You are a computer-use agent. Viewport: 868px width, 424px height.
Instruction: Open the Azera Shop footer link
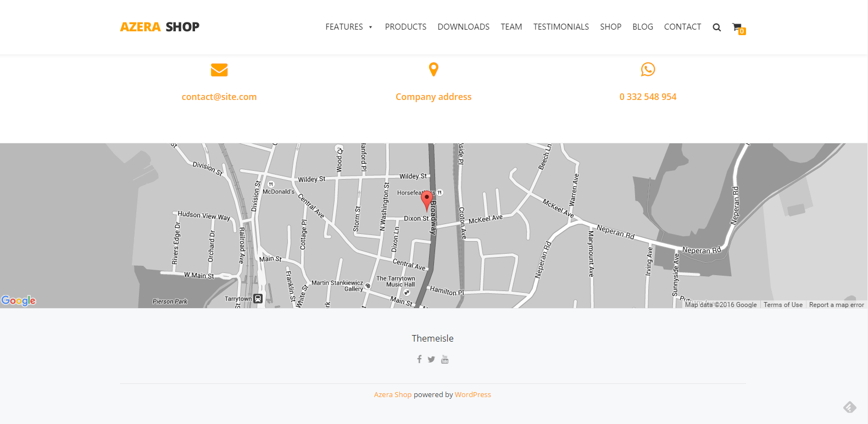(x=392, y=394)
